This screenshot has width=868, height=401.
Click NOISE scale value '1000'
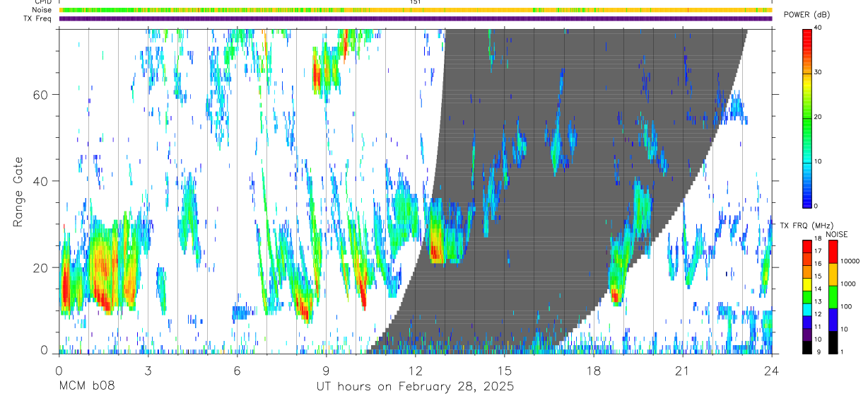pos(848,284)
